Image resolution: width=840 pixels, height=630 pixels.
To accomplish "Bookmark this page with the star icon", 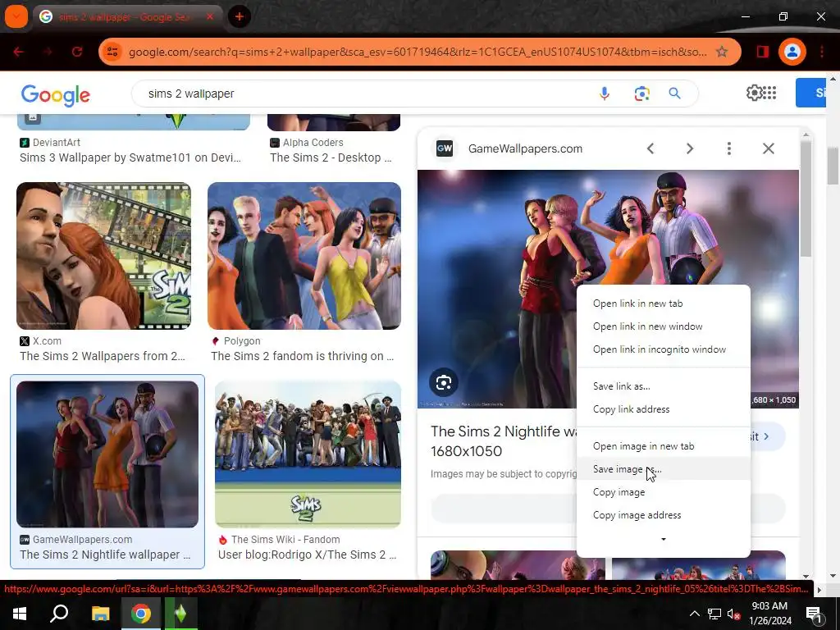I will click(722, 52).
